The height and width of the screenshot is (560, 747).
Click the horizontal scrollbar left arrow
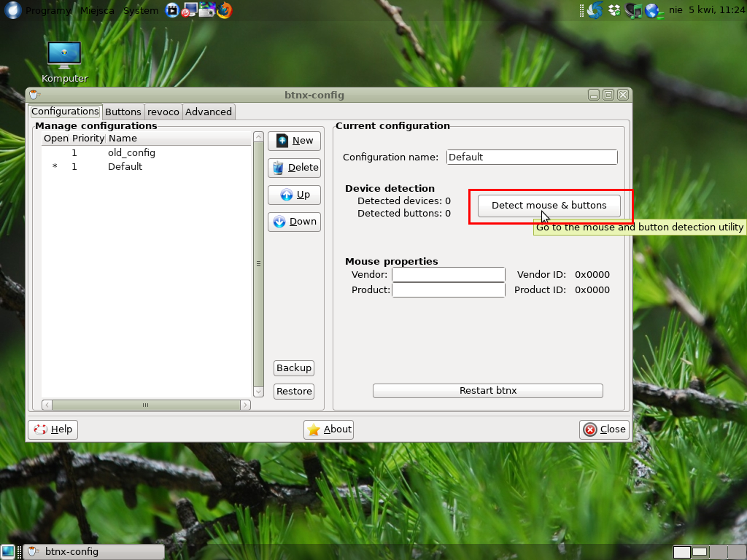coord(47,405)
